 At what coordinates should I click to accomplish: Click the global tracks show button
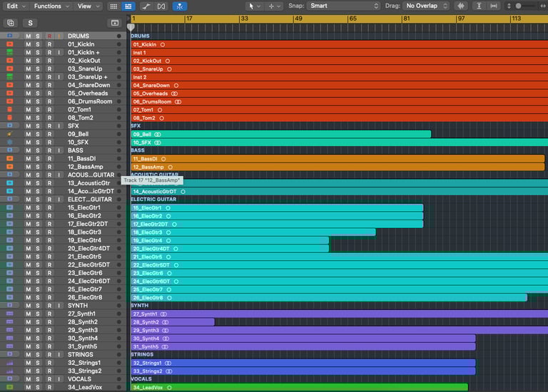tap(115, 23)
